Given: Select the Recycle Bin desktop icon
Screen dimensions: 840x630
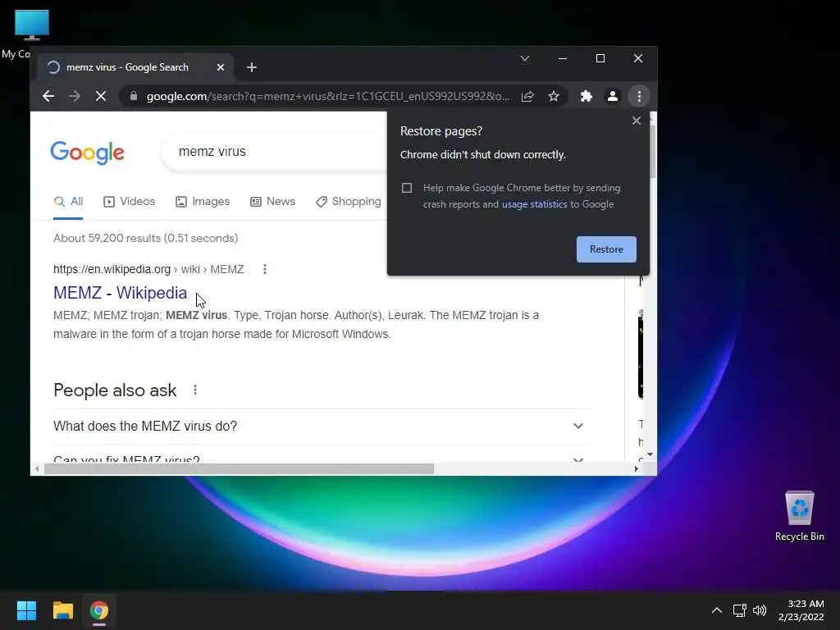Looking at the screenshot, I should 799,517.
